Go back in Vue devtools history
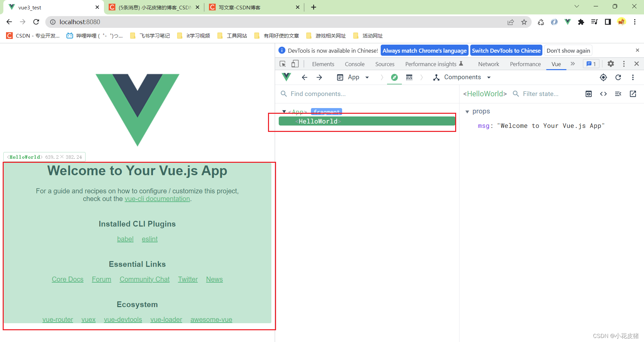Image resolution: width=644 pixels, height=342 pixels. click(x=305, y=77)
